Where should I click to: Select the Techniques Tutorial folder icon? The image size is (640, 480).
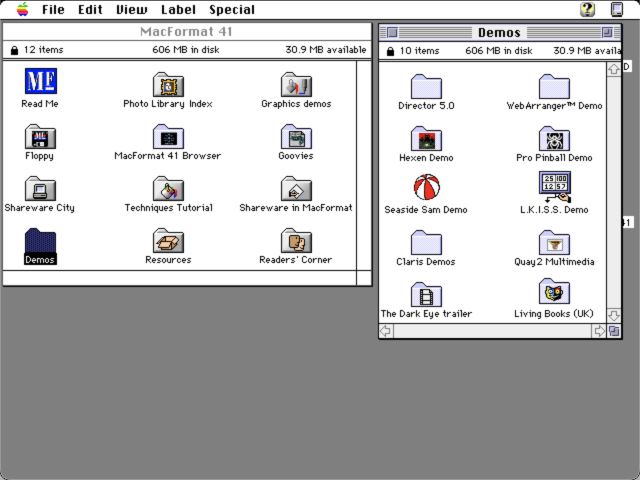click(168, 189)
